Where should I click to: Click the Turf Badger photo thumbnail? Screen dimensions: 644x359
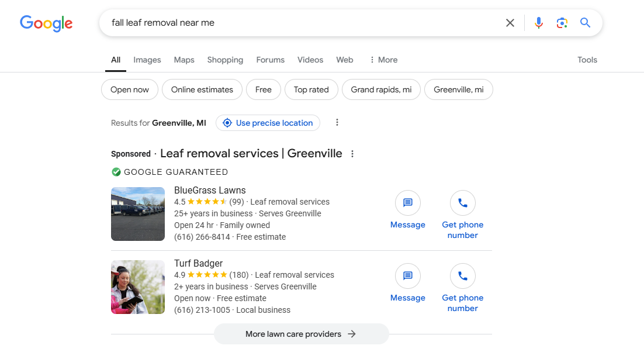pyautogui.click(x=138, y=287)
